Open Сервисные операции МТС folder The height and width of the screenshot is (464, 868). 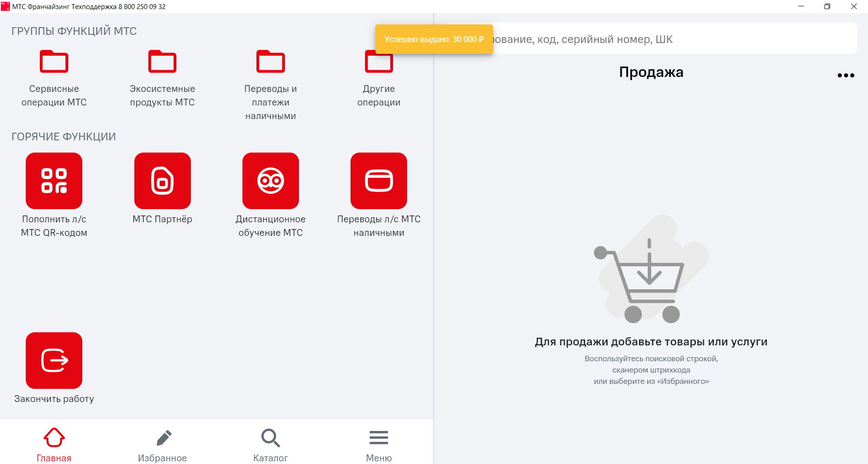coord(54,78)
